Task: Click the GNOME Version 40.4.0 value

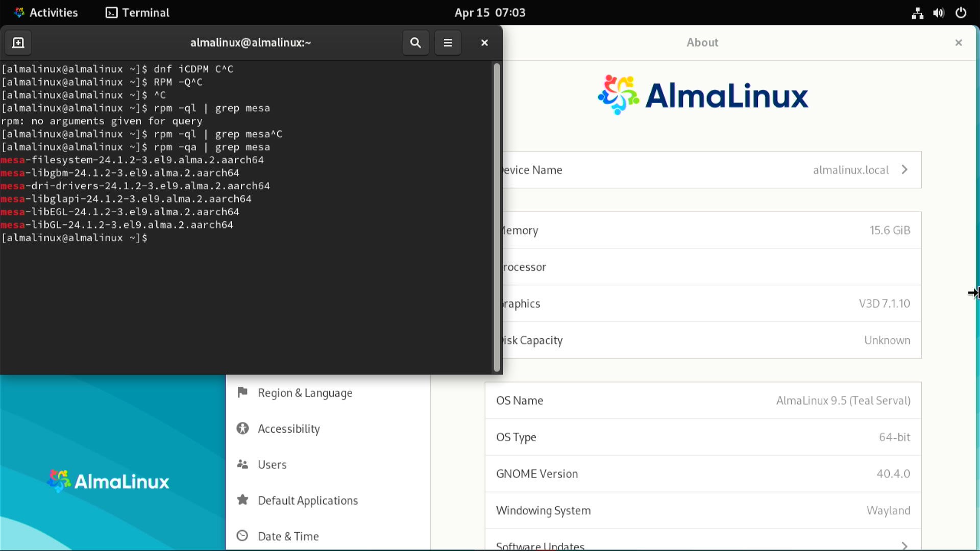Action: pyautogui.click(x=893, y=474)
